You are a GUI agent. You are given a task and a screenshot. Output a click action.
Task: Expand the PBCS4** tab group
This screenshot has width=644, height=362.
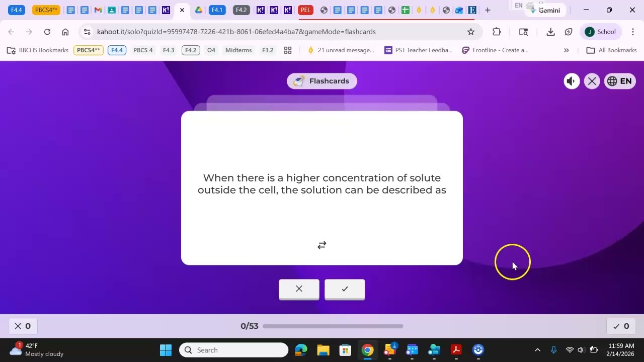tap(46, 10)
